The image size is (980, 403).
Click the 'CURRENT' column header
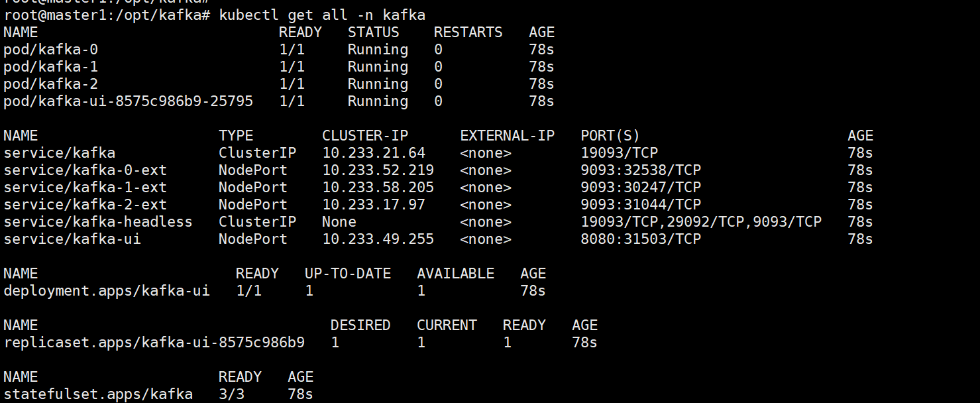tap(447, 325)
